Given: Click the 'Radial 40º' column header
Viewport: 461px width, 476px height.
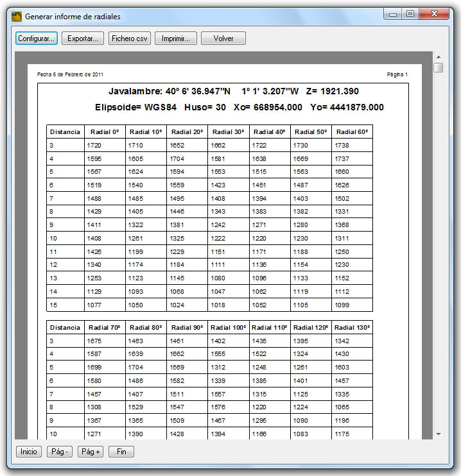Looking at the screenshot, I should pyautogui.click(x=270, y=132).
